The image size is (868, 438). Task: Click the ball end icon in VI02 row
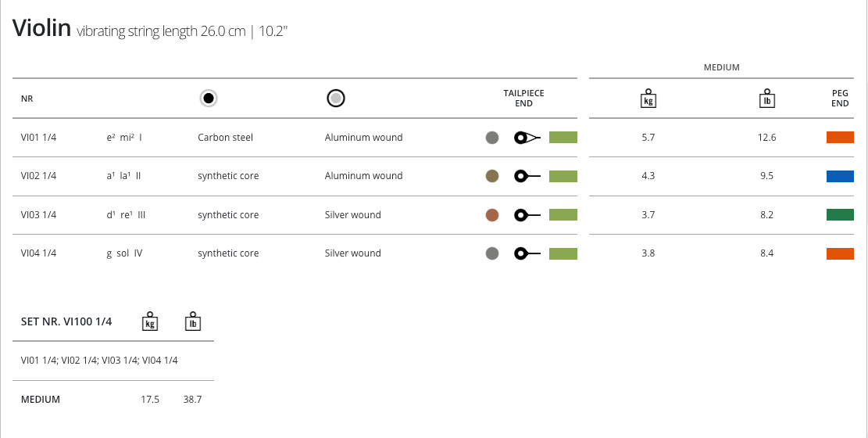pyautogui.click(x=527, y=176)
